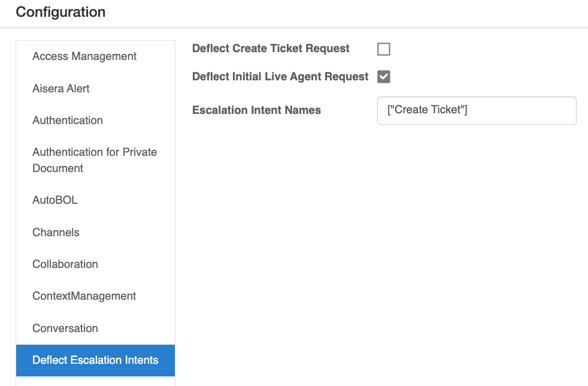
Task: Click the divider line under the Configuration title
Action: point(294,28)
